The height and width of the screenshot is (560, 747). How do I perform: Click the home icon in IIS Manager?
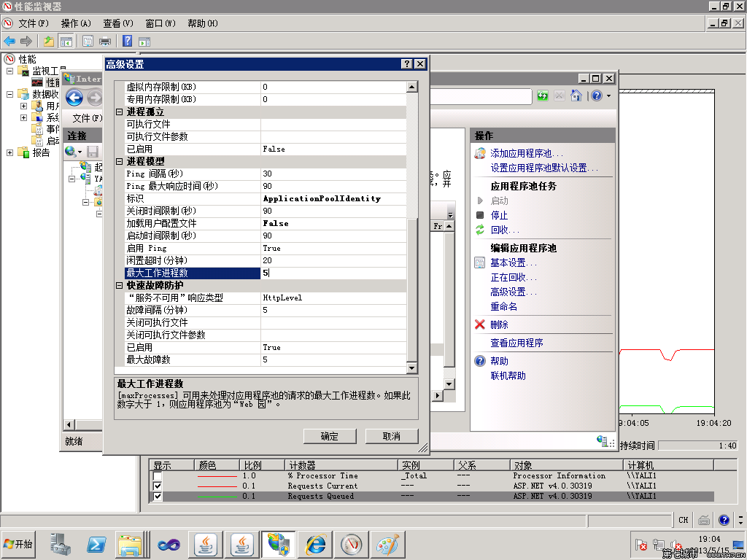pos(576,96)
